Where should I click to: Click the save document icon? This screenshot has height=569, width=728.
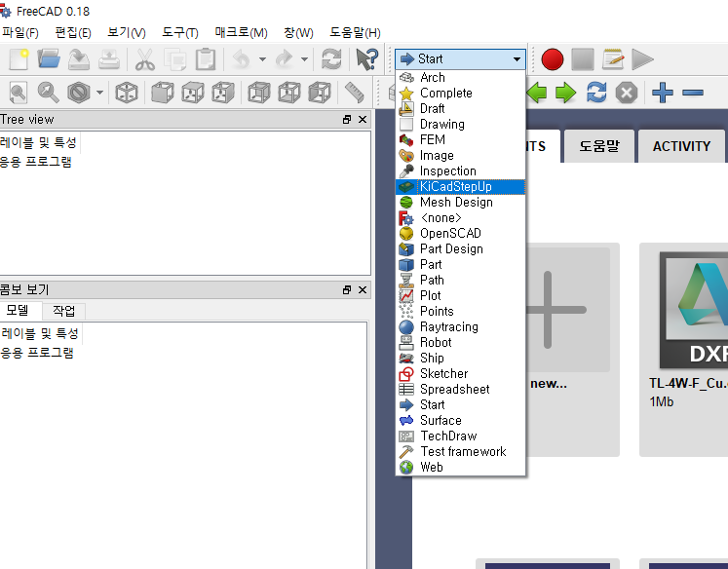[x=79, y=59]
